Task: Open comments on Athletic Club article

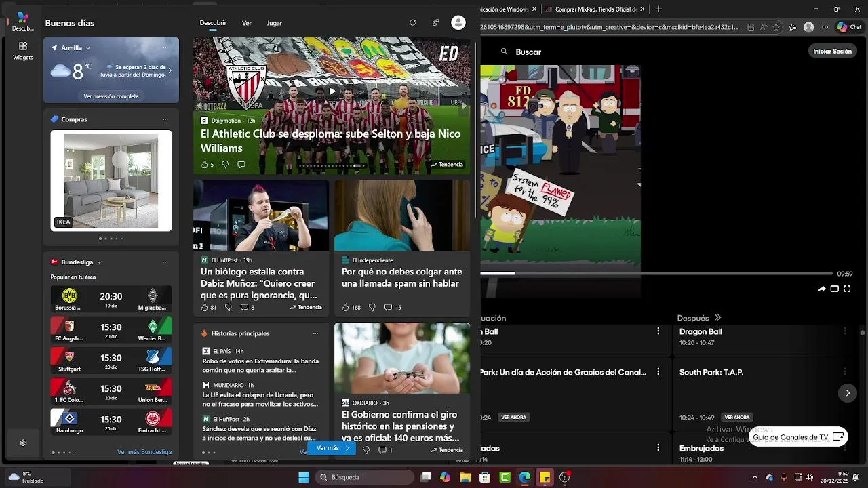Action: click(241, 165)
